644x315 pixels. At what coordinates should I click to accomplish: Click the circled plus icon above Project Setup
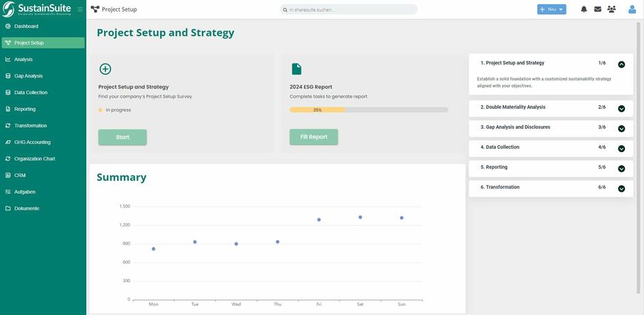105,69
